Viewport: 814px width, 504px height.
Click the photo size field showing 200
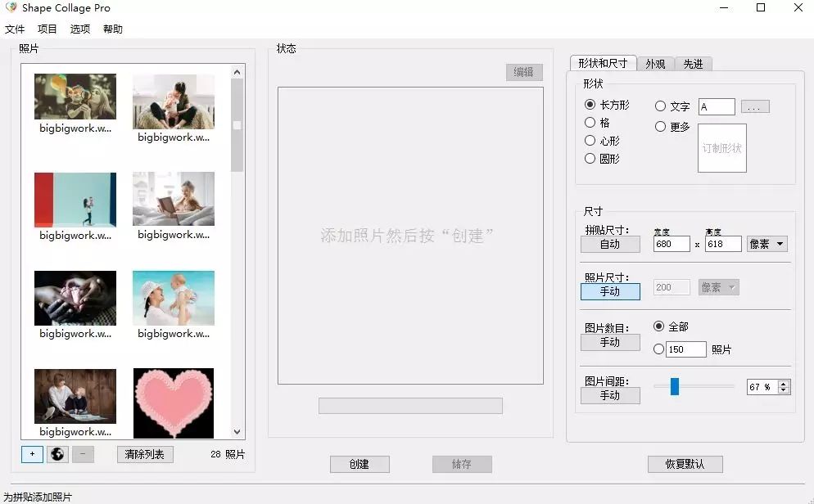(x=672, y=287)
